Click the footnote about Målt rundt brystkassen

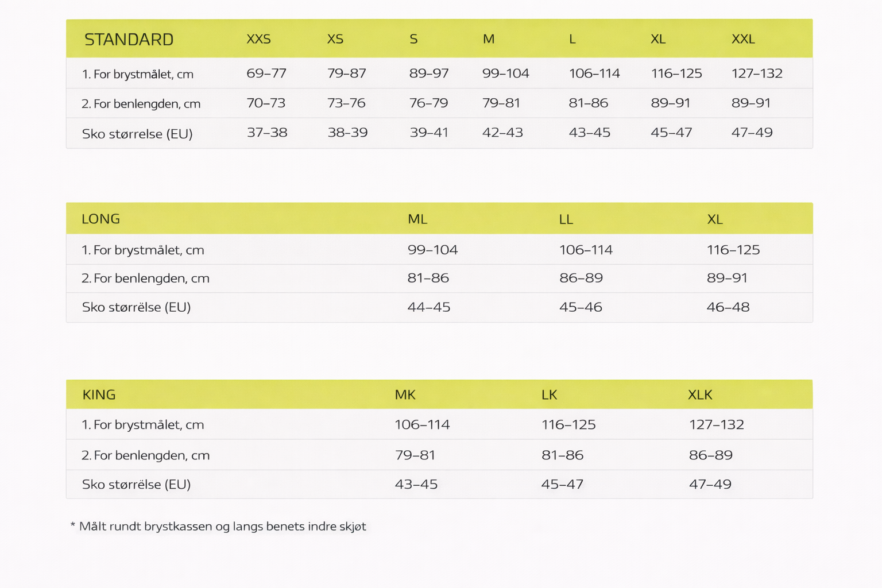point(218,527)
